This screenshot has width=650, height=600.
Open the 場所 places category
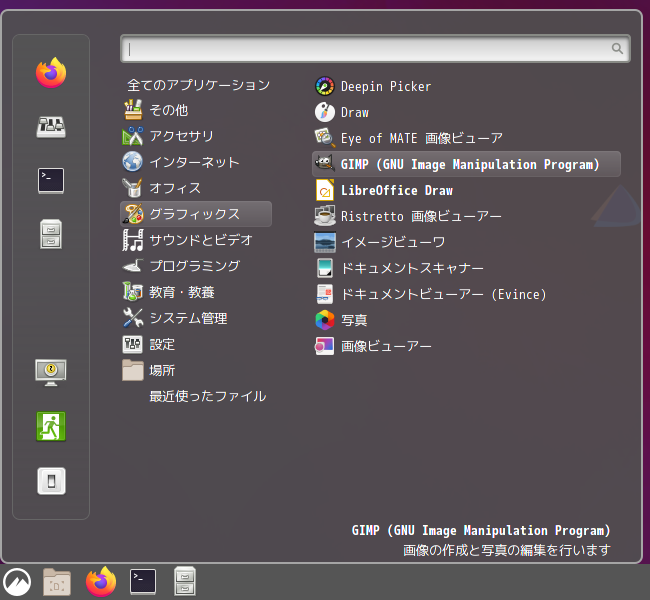[x=196, y=370]
